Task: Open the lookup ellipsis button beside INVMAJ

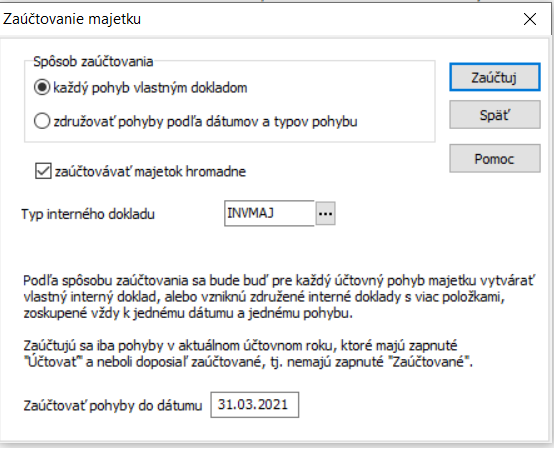Action: (326, 214)
